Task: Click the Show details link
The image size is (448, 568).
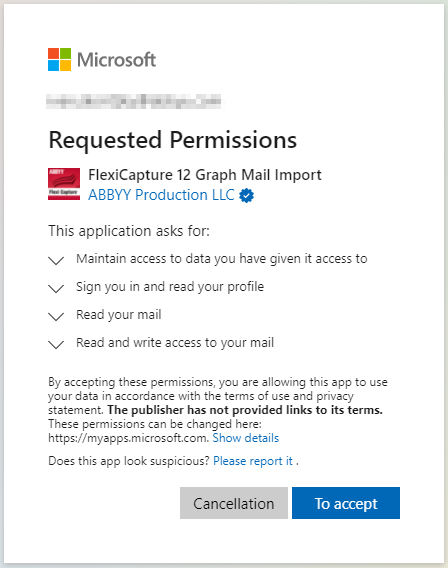Action: click(x=246, y=438)
